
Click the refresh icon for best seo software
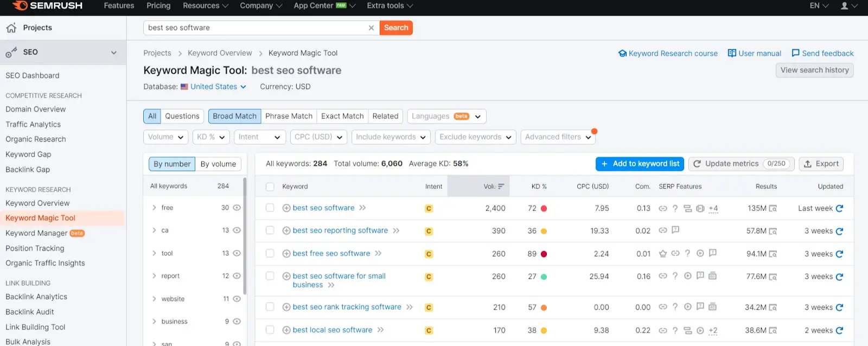point(839,208)
